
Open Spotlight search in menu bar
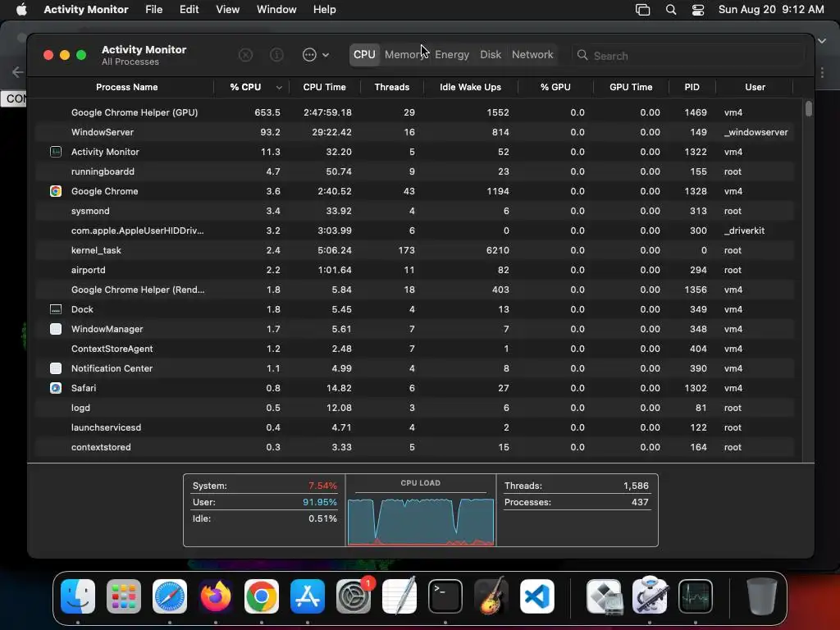(671, 10)
